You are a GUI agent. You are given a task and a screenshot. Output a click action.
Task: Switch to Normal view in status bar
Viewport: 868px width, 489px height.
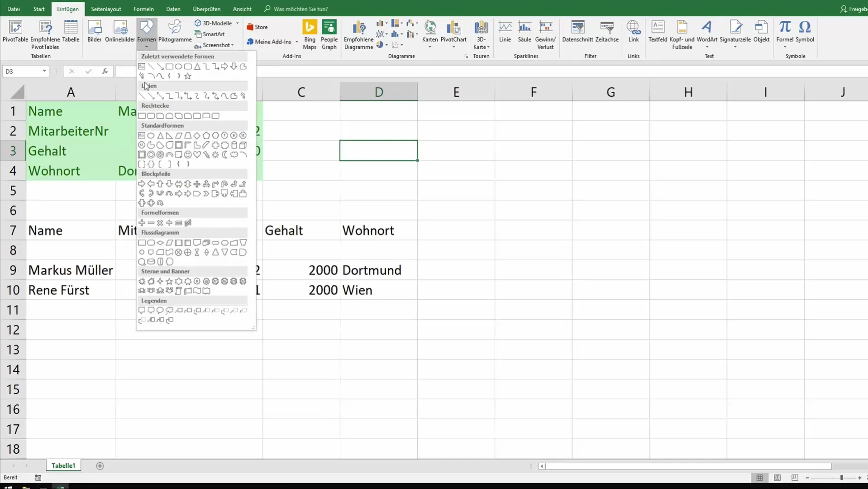point(759,478)
